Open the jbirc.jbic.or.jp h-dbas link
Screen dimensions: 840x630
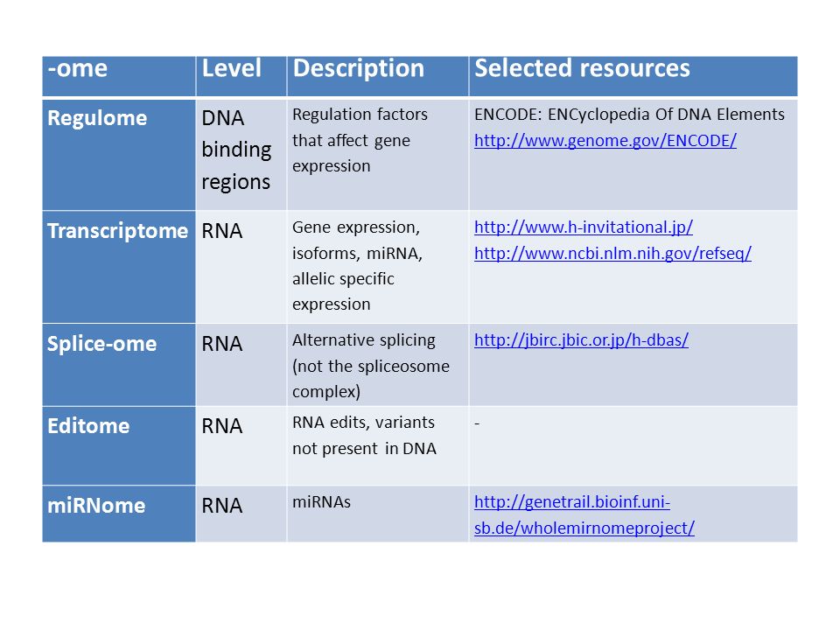tap(581, 339)
